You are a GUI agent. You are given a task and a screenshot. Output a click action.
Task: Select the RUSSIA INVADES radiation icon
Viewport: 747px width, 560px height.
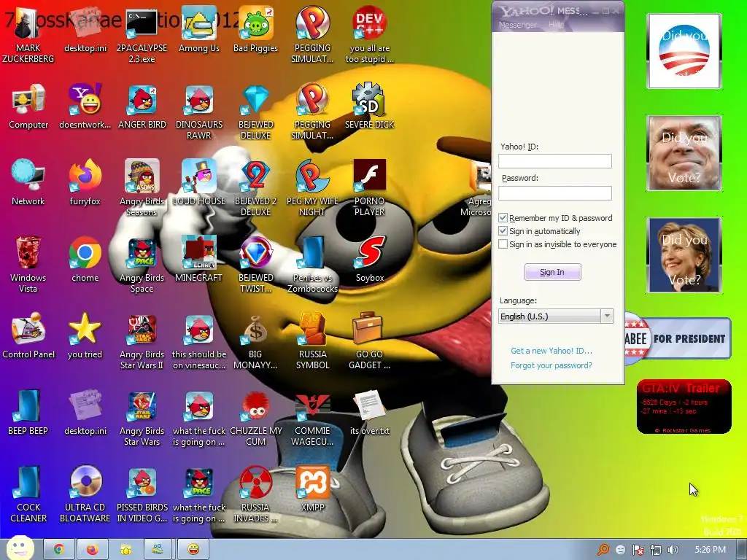click(x=255, y=494)
